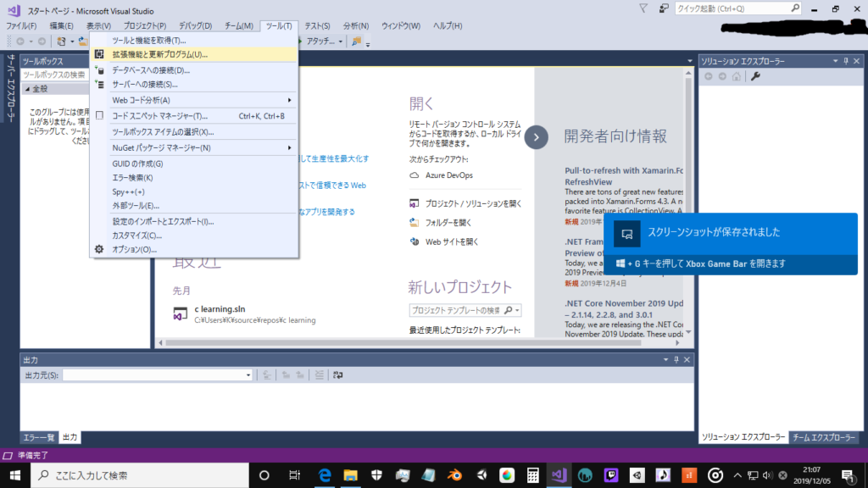868x488 pixels.
Task: Open Blender from the taskbar
Action: [454, 475]
